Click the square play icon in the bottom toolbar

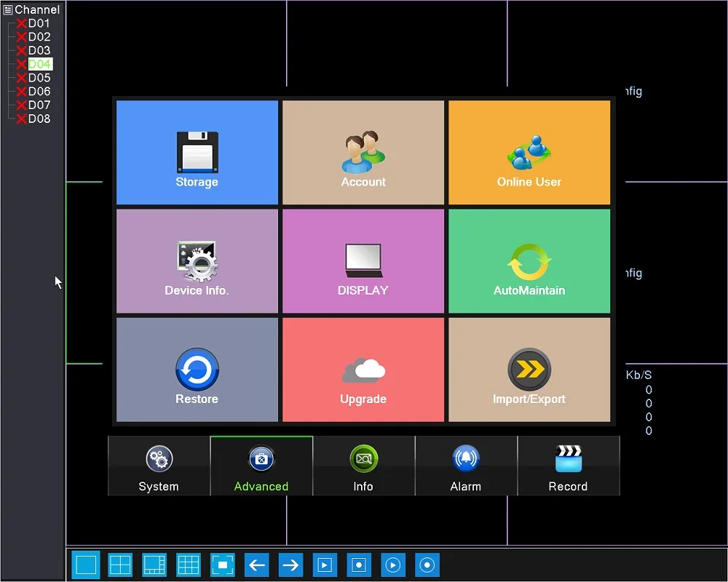325,565
